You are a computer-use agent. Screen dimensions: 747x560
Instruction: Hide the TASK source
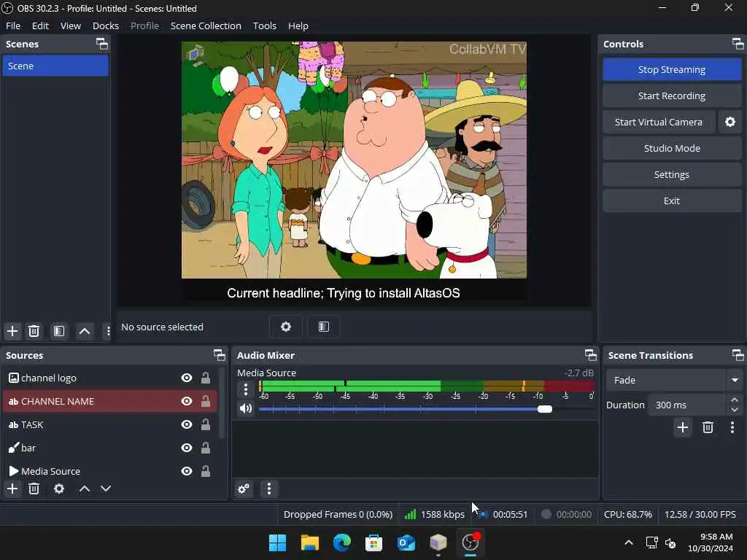point(187,425)
